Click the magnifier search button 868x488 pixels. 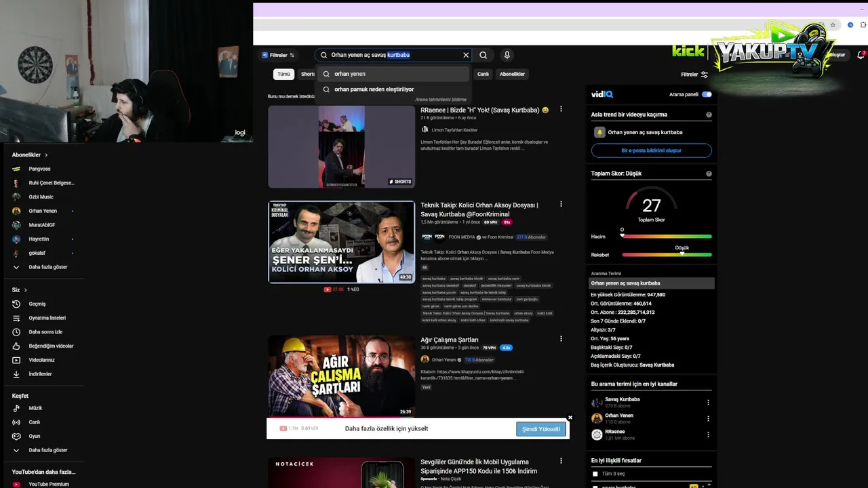click(483, 55)
